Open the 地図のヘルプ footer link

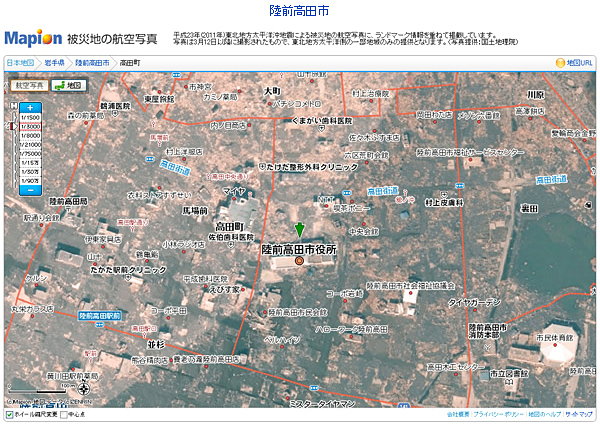(544, 413)
